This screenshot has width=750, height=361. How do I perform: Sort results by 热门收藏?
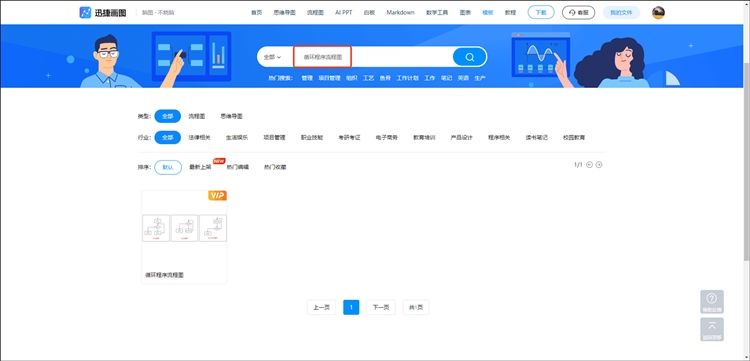(x=275, y=167)
